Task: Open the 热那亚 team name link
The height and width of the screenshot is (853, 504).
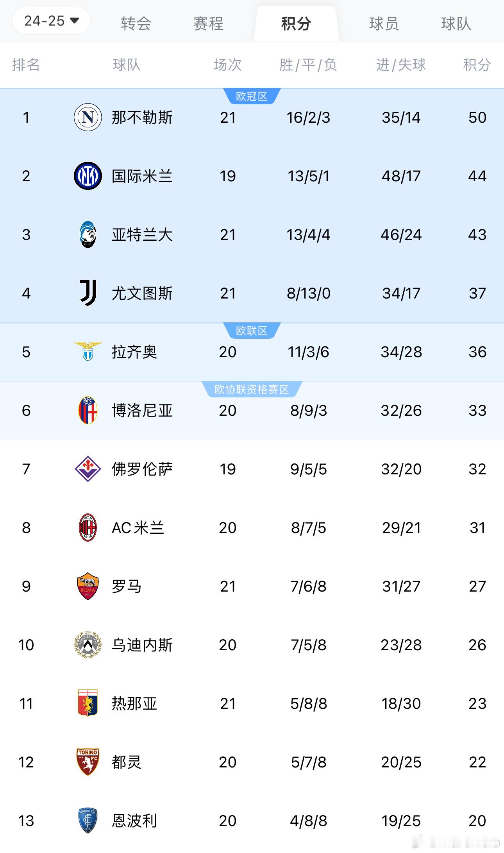Action: coord(134,703)
